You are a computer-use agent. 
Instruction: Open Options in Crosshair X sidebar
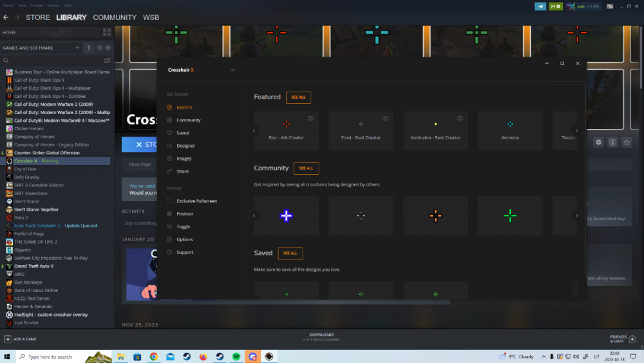184,239
